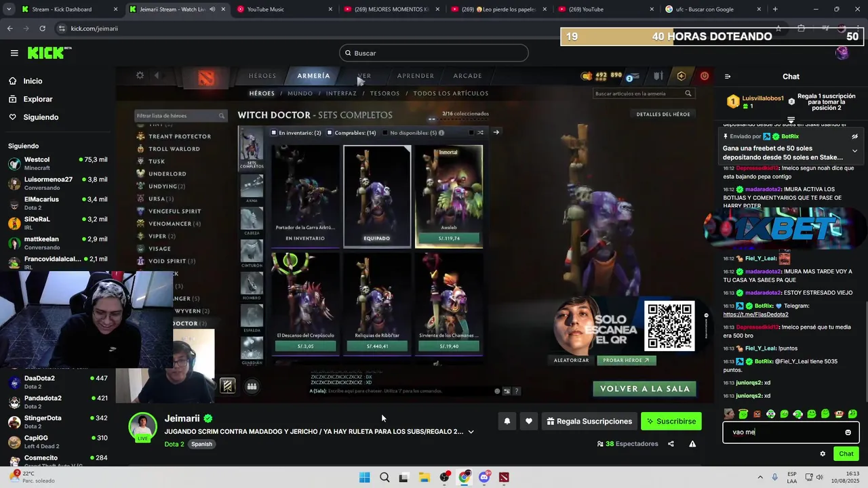Expand the pinned BotRix message

(x=854, y=151)
